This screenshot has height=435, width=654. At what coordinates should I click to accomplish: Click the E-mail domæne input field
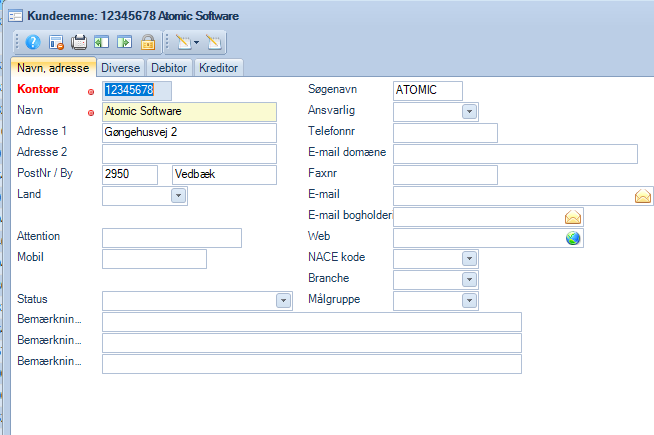516,154
